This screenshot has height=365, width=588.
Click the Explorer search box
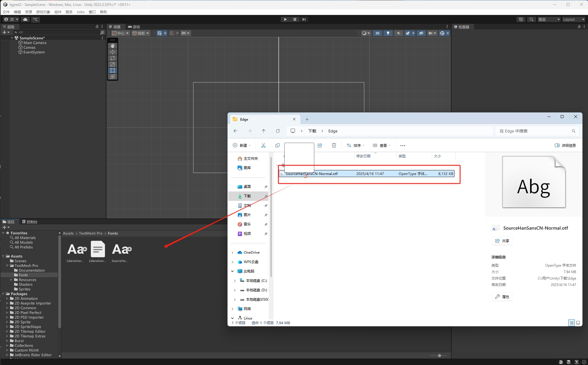tap(537, 131)
